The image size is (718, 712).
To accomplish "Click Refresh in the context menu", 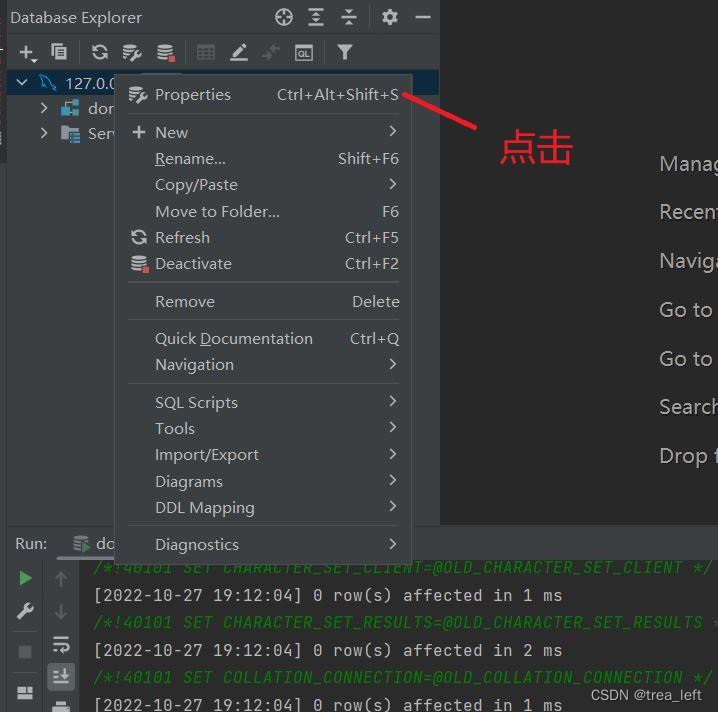I will (263, 238).
